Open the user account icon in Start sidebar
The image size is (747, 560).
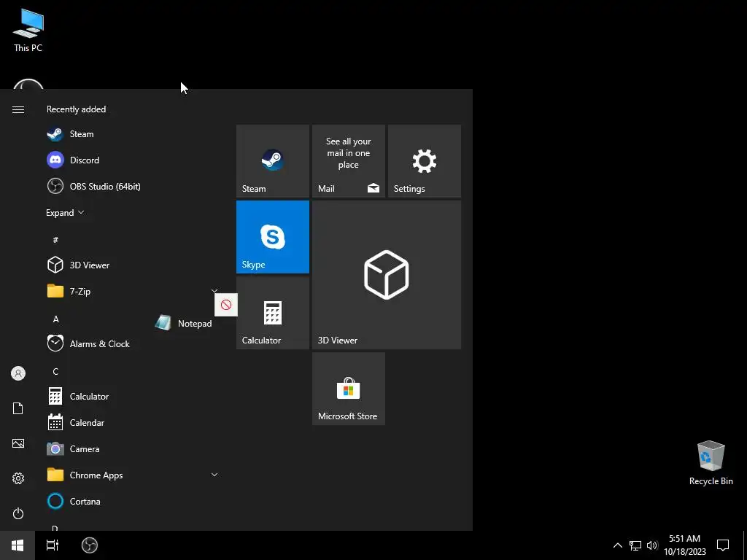click(x=18, y=373)
